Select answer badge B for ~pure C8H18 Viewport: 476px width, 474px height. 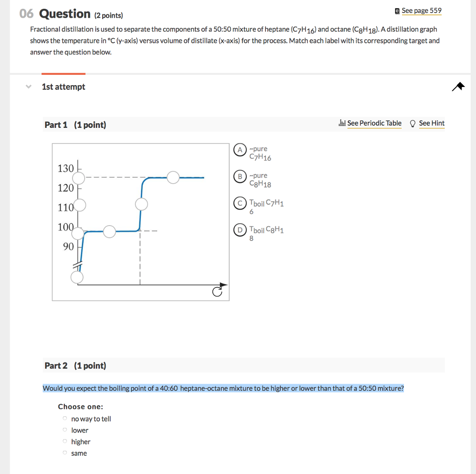click(x=240, y=177)
